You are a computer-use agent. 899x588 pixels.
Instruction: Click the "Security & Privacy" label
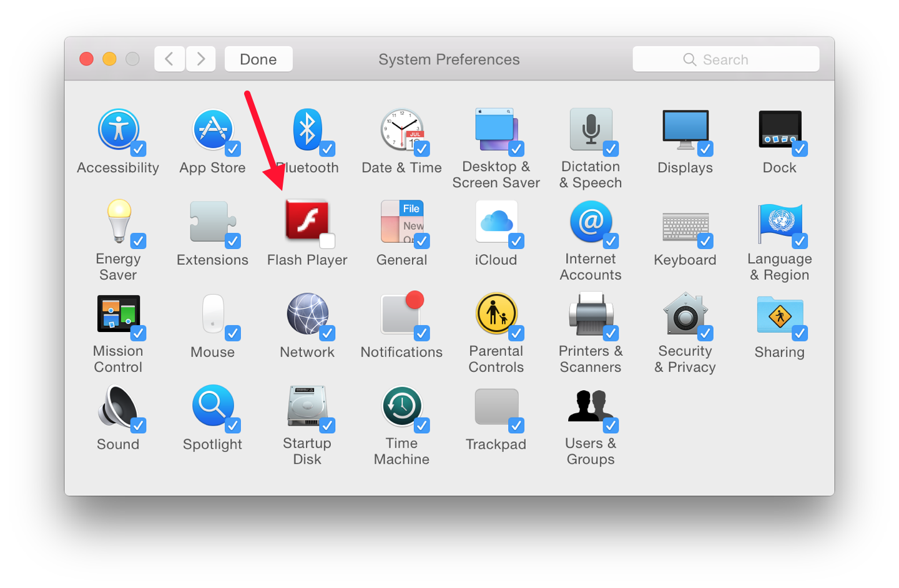coord(685,359)
